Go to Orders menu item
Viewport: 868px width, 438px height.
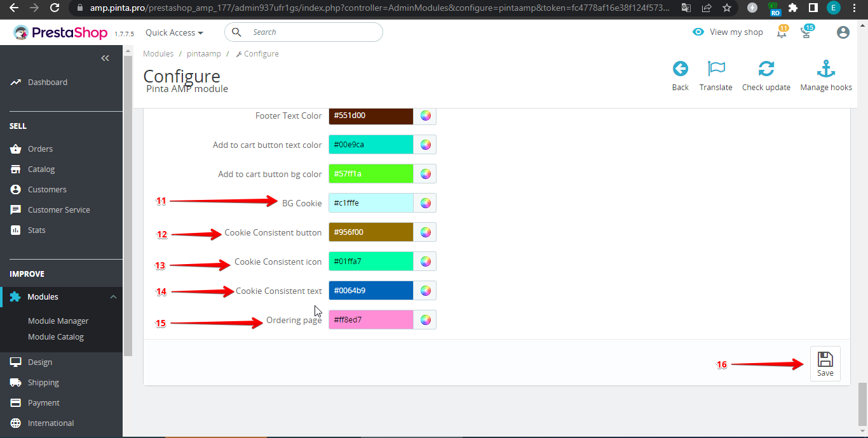[x=40, y=149]
